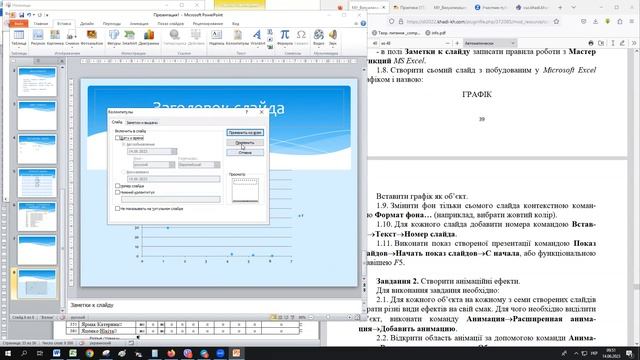
Task: Click the Колонтитулы (Header & Footer) ribbon icon
Action: (237, 38)
